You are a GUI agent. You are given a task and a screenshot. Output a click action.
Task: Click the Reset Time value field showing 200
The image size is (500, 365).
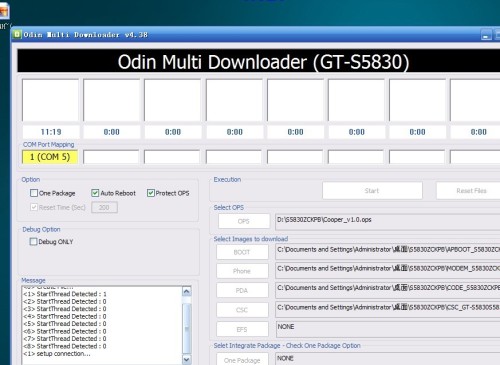[x=104, y=207]
